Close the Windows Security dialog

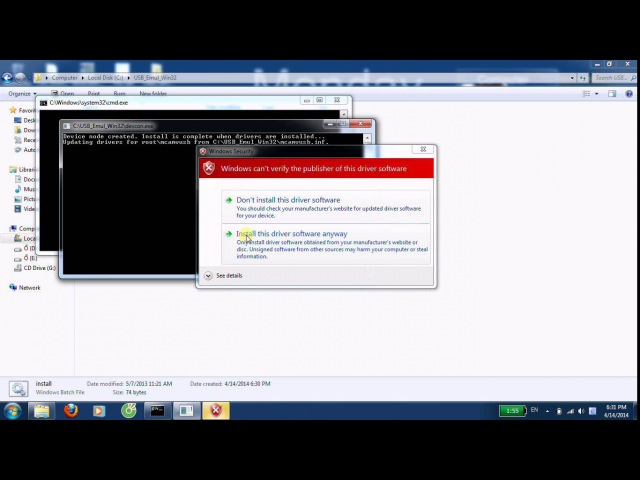click(x=423, y=149)
